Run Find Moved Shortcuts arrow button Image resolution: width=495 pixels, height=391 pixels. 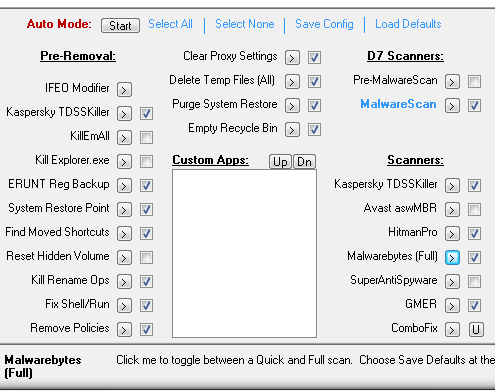click(124, 234)
